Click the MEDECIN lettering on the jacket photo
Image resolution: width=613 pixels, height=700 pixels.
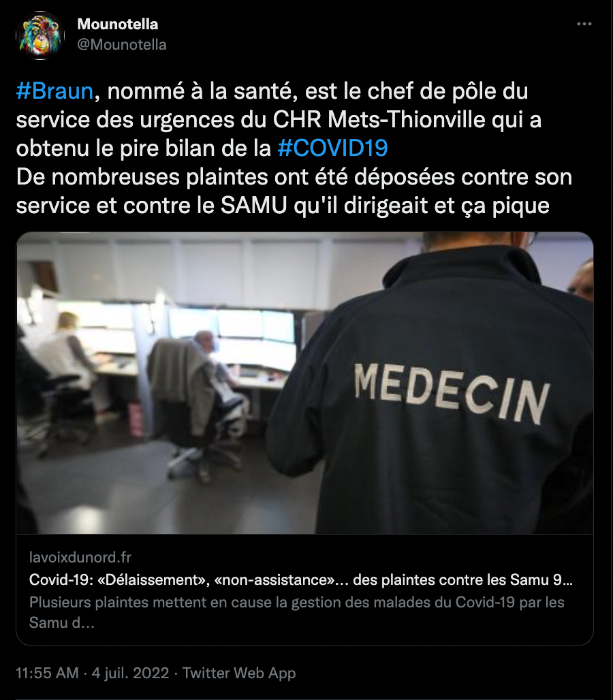(451, 393)
